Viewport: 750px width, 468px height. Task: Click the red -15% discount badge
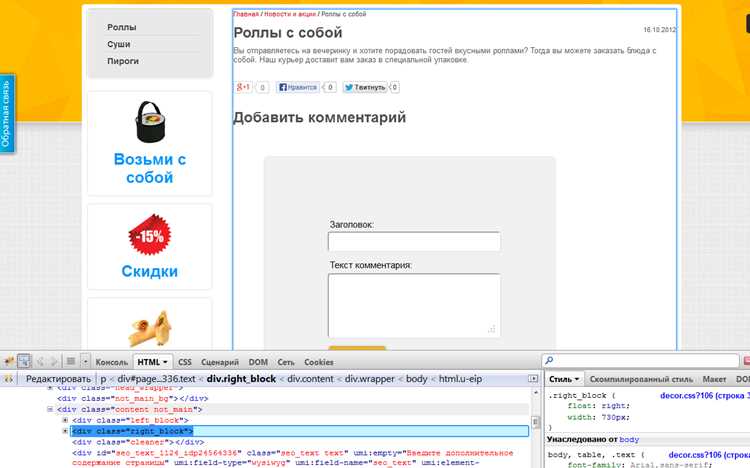[150, 235]
